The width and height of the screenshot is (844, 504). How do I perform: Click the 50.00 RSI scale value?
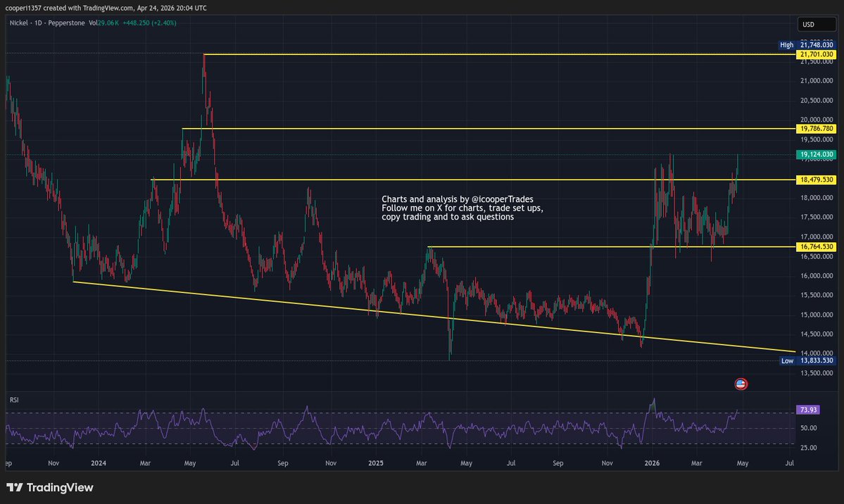point(809,428)
